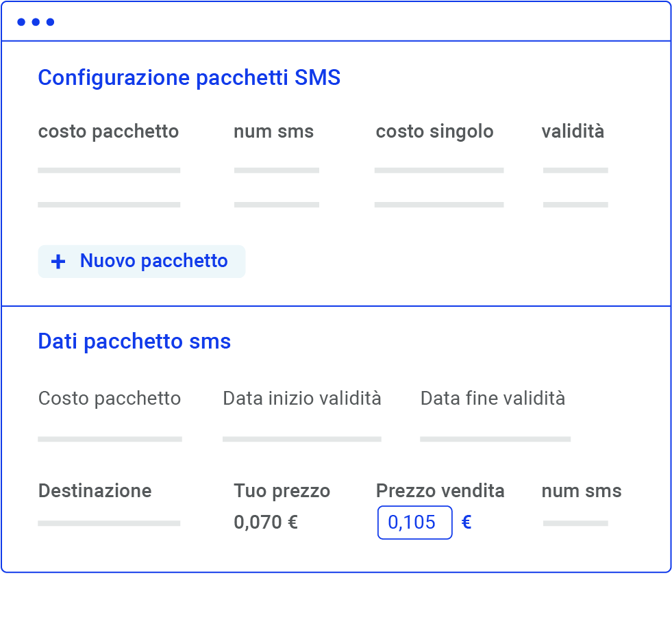The image size is (672, 617).
Task: Click the Data inizio validità field
Action: click(301, 438)
